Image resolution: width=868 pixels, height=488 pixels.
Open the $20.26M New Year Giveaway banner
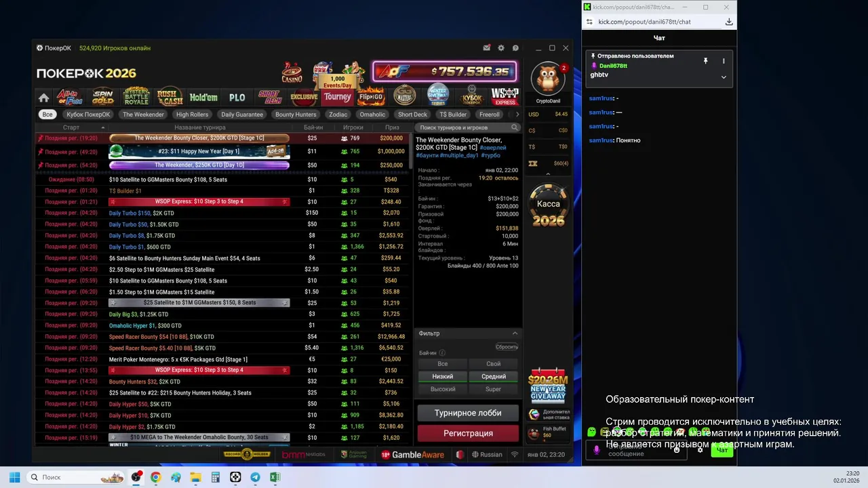(x=548, y=386)
